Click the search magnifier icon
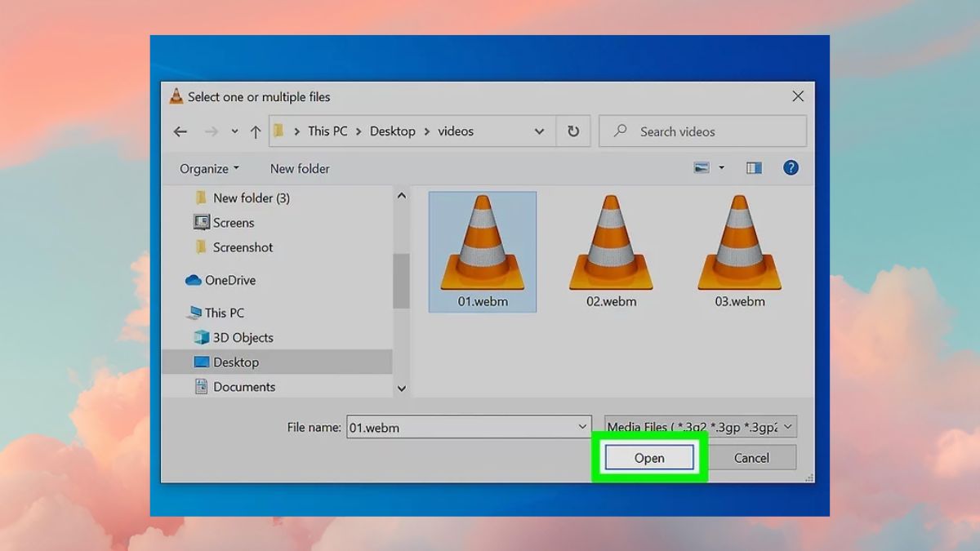The width and height of the screenshot is (980, 551). (x=621, y=131)
